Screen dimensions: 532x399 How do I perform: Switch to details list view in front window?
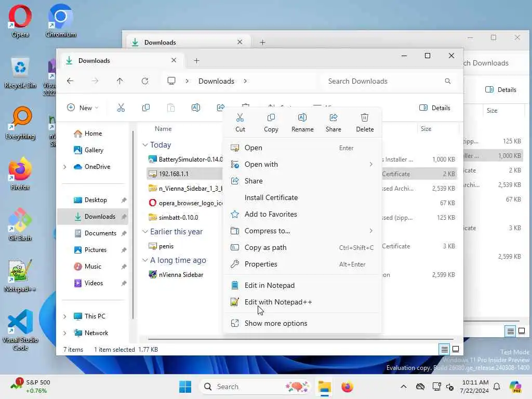(x=445, y=349)
